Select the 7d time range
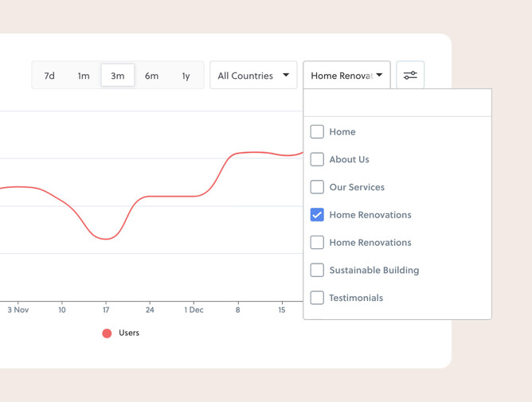 [49, 76]
